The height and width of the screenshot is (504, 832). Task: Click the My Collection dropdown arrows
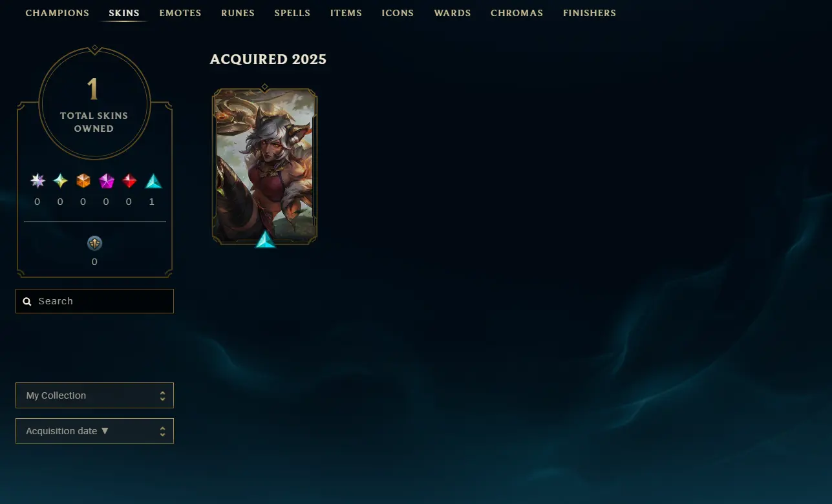click(x=162, y=395)
